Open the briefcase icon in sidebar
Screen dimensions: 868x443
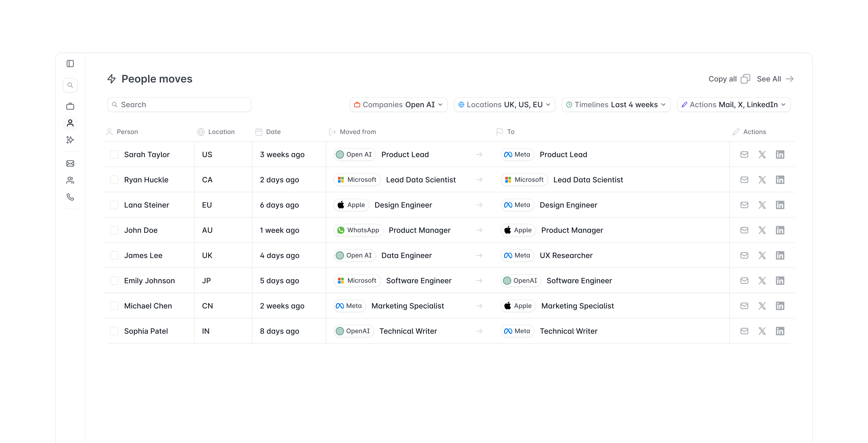point(70,106)
